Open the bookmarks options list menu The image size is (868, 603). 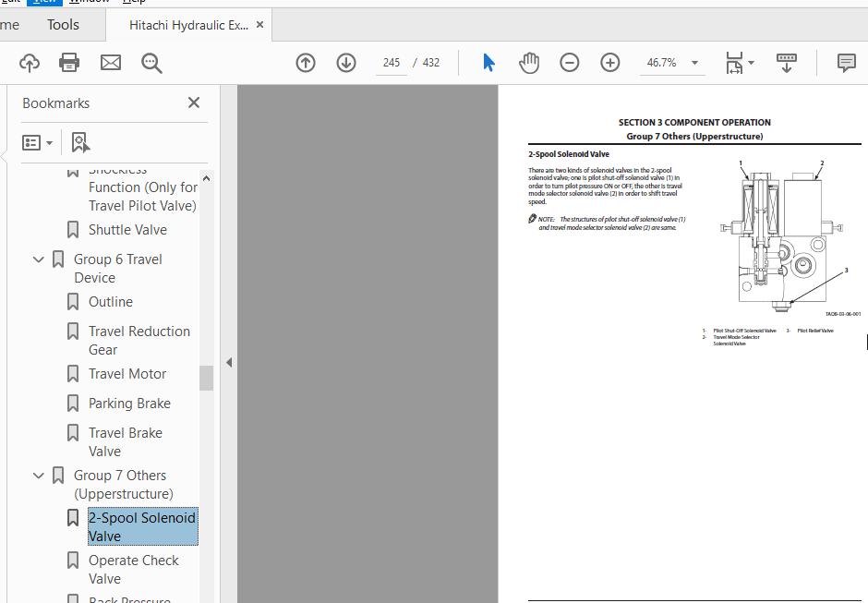click(x=37, y=143)
